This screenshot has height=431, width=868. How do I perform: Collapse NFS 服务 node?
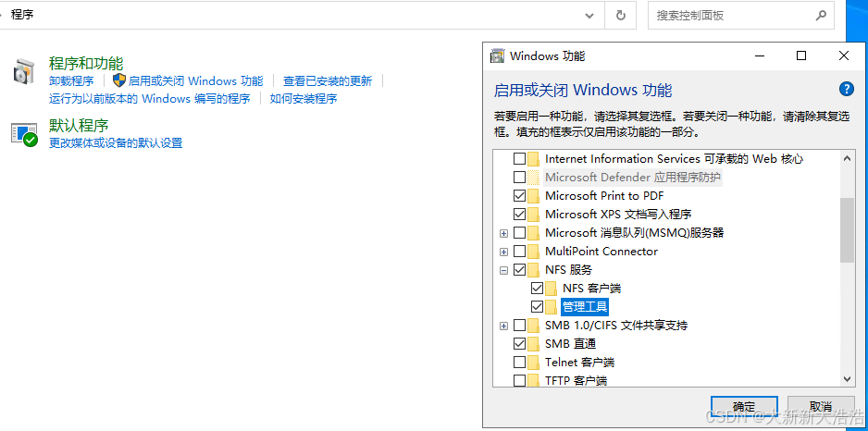click(x=503, y=271)
